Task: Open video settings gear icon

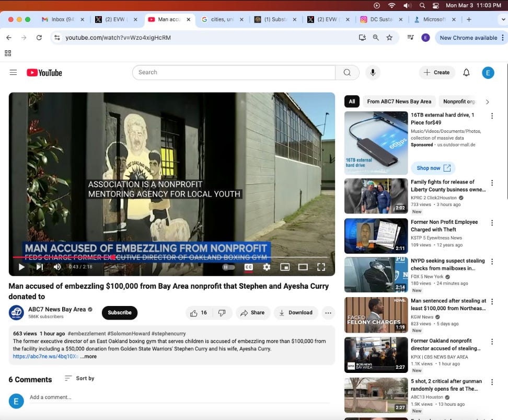Action: click(267, 267)
